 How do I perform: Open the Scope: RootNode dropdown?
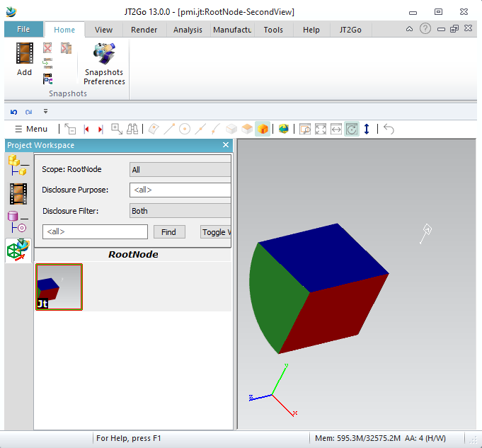180,170
